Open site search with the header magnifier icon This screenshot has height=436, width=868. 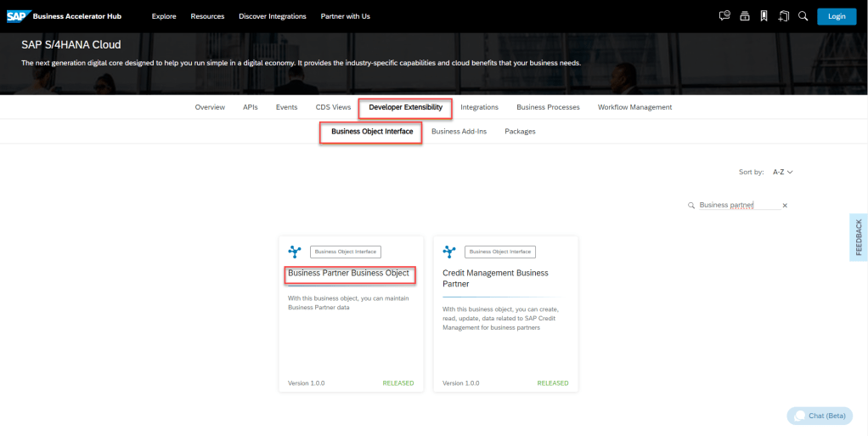tap(803, 16)
